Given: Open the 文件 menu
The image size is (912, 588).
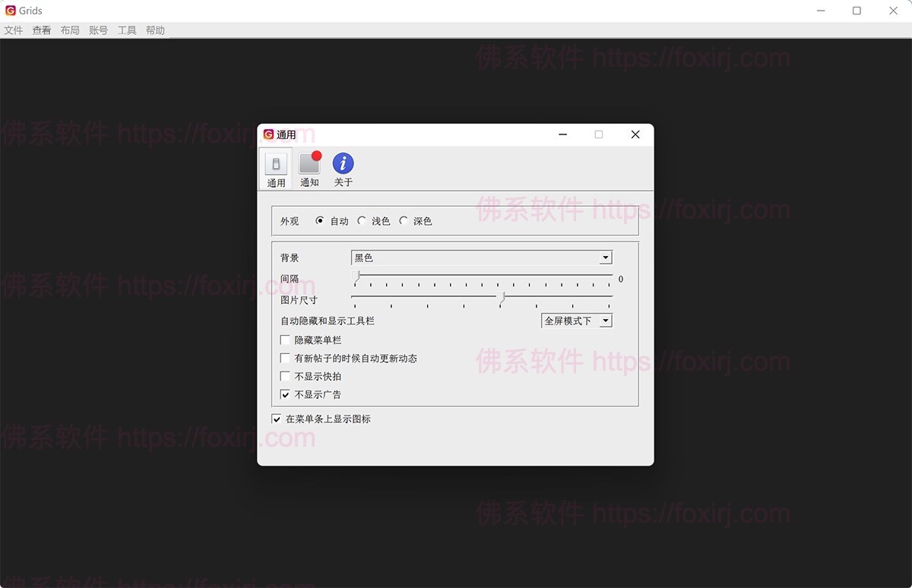Looking at the screenshot, I should click(13, 30).
